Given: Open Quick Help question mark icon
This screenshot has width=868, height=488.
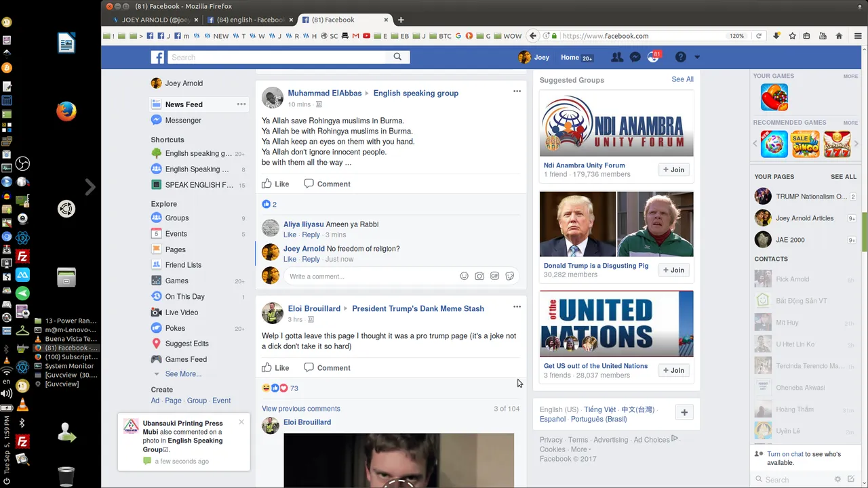Looking at the screenshot, I should tap(680, 58).
